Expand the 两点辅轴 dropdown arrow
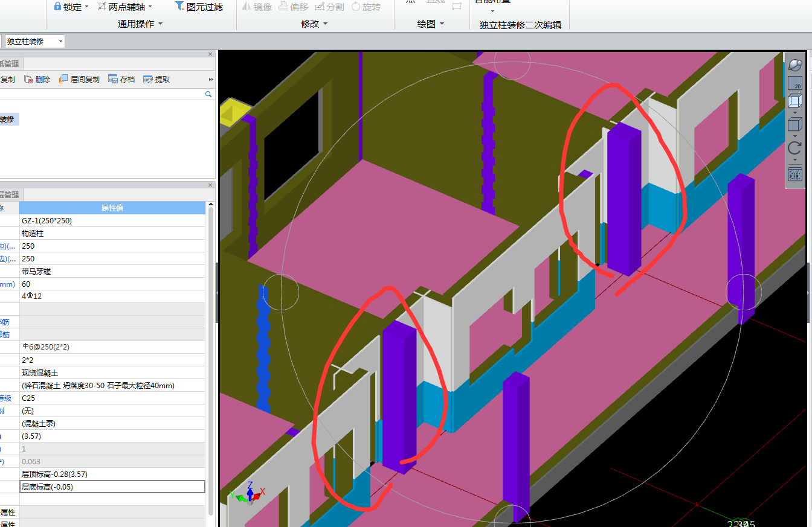Screen dimensions: 812x527 coord(150,7)
